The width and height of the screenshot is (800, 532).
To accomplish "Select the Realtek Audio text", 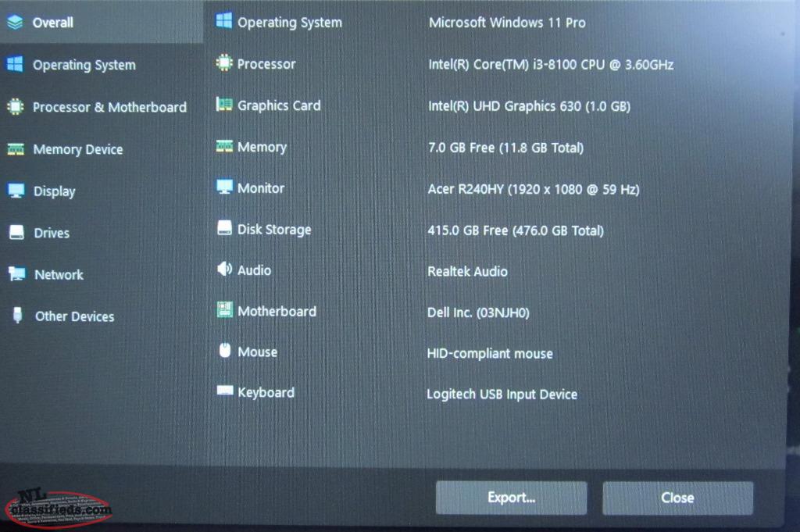I will click(x=467, y=271).
